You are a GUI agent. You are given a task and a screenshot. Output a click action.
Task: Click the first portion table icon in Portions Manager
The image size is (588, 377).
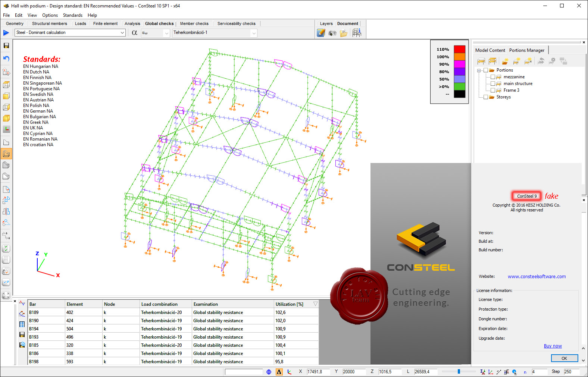pos(481,61)
